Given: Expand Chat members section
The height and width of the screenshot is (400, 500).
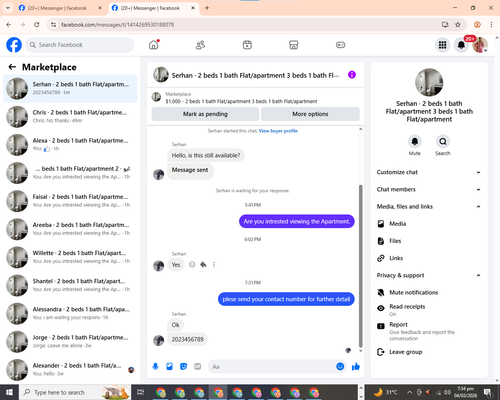Looking at the screenshot, I should [429, 189].
